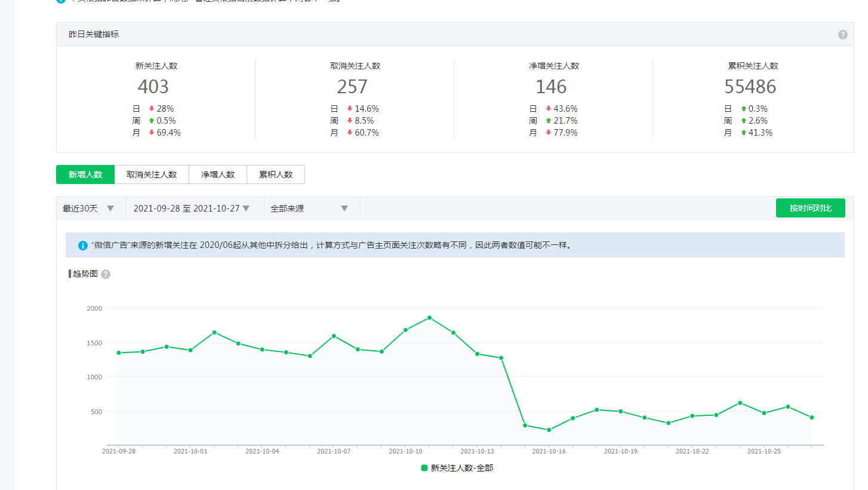Viewport: 868px width, 490px height.
Task: Switch to the 净增人数 tab
Action: tap(218, 174)
